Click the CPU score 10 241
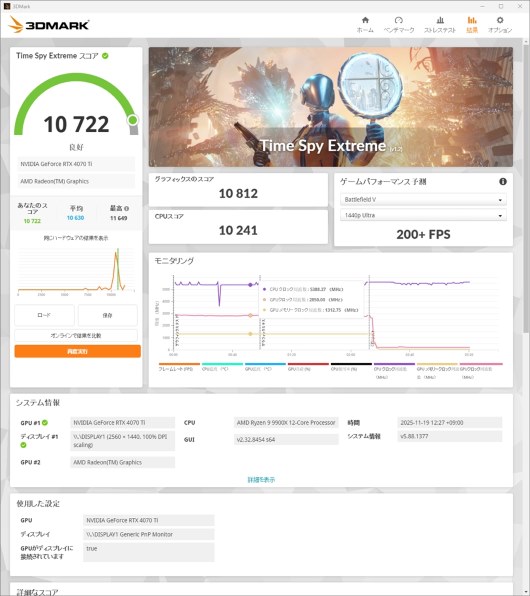This screenshot has height=596, width=530. coord(238,230)
